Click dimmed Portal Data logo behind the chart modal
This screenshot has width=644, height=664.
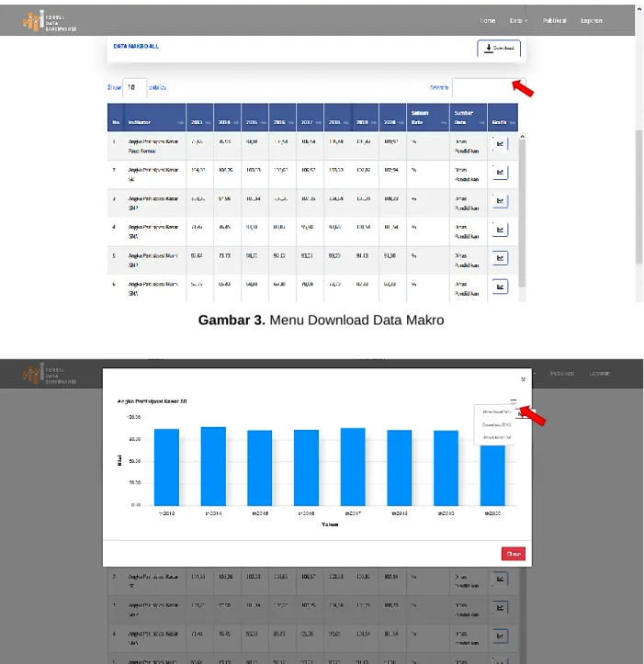point(49,374)
